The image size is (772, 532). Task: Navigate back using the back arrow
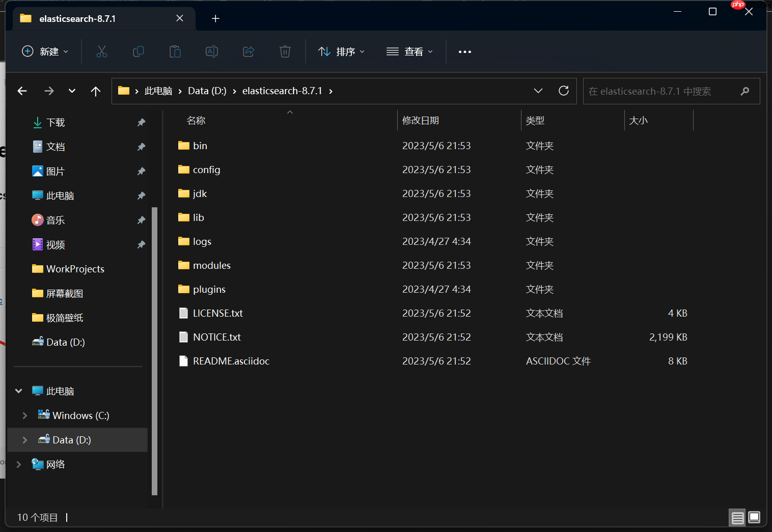[22, 91]
